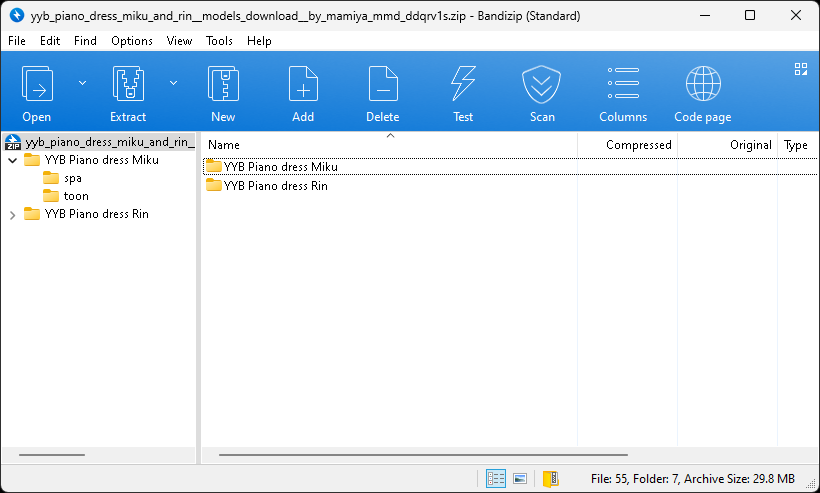820x493 pixels.
Task: Open the Options menu
Action: pyautogui.click(x=132, y=41)
